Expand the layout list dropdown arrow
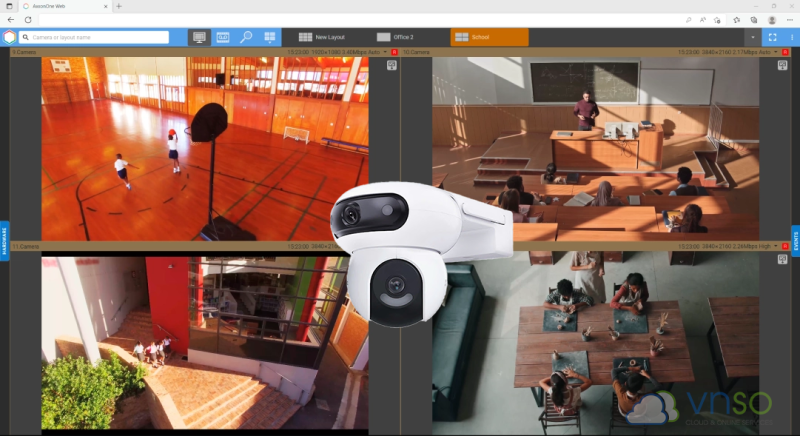This screenshot has height=436, width=800. coord(751,37)
